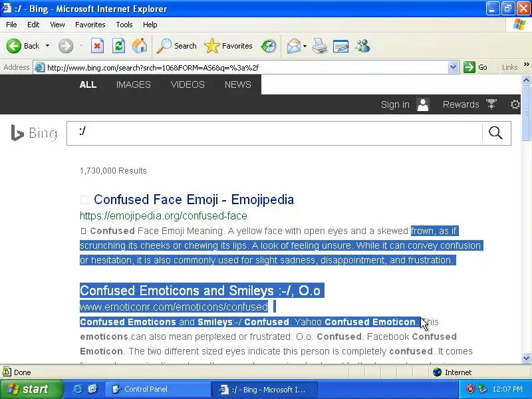Screen dimensions: 532x399
Task: Click the page scrollbar up arrow
Action: tap(526, 80)
